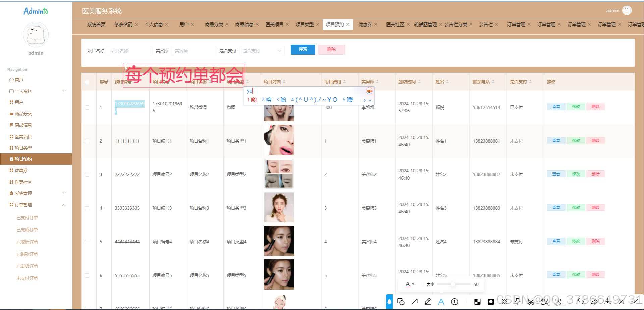Select the text annotation tool
The height and width of the screenshot is (310, 644).
[441, 301]
